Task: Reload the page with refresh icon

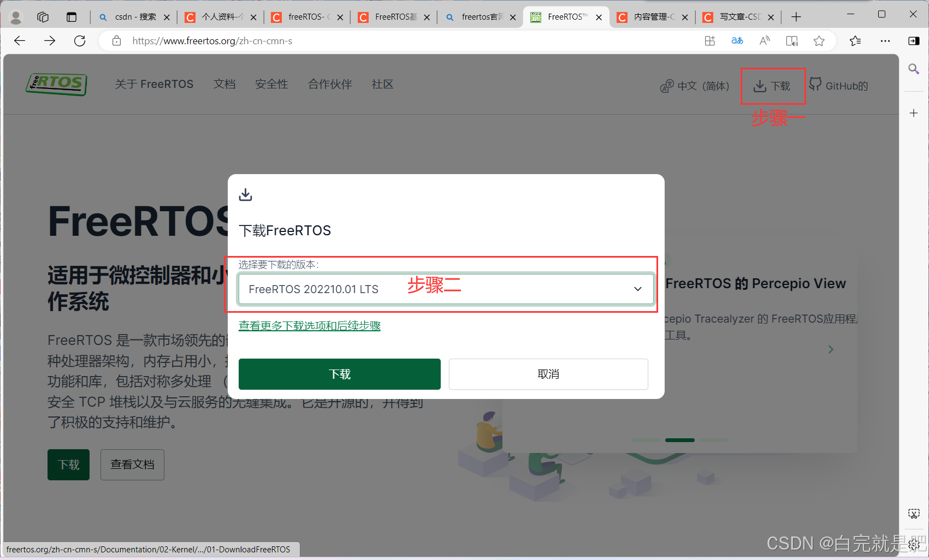Action: 80,41
